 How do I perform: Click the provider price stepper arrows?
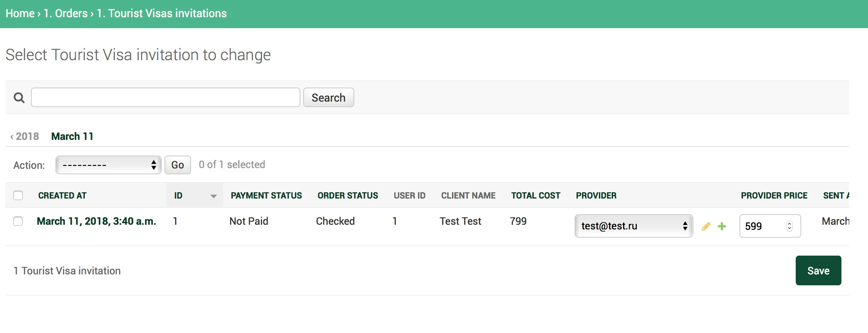[x=789, y=226]
